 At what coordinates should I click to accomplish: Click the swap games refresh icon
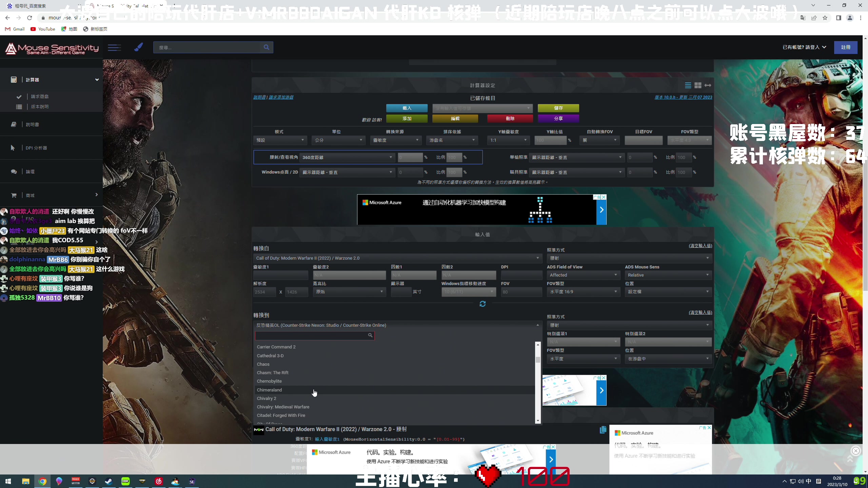pyautogui.click(x=482, y=304)
